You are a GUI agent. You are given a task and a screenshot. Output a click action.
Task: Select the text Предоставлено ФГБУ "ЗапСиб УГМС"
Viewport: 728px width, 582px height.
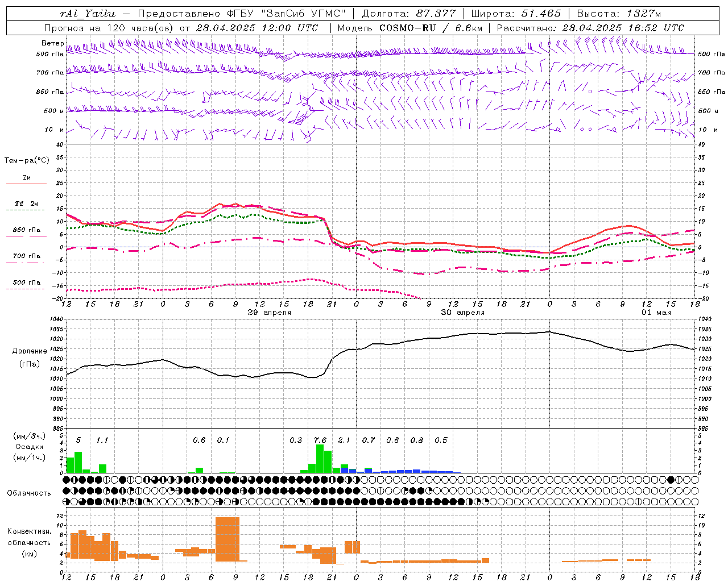[242, 14]
